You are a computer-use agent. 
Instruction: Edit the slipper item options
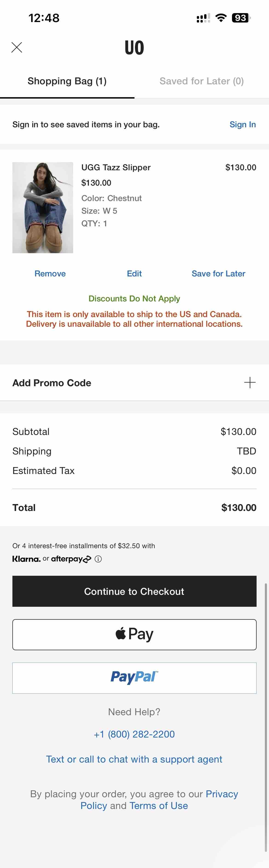pyautogui.click(x=134, y=273)
